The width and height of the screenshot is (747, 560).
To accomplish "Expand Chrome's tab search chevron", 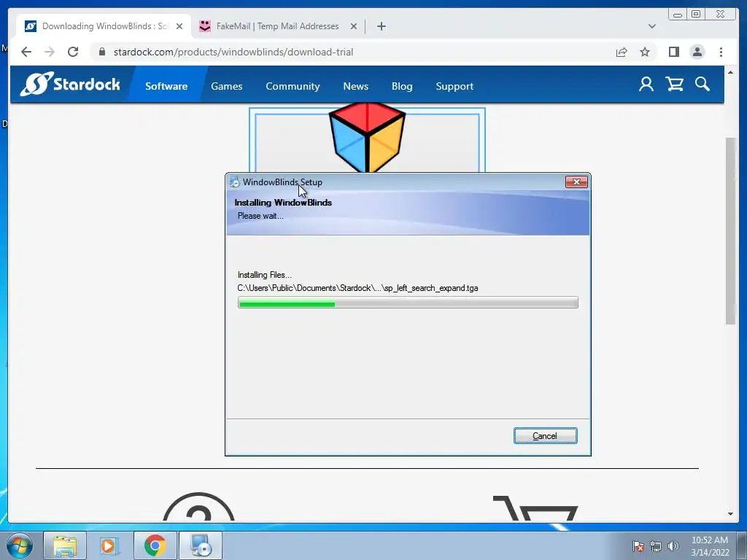I will click(651, 26).
